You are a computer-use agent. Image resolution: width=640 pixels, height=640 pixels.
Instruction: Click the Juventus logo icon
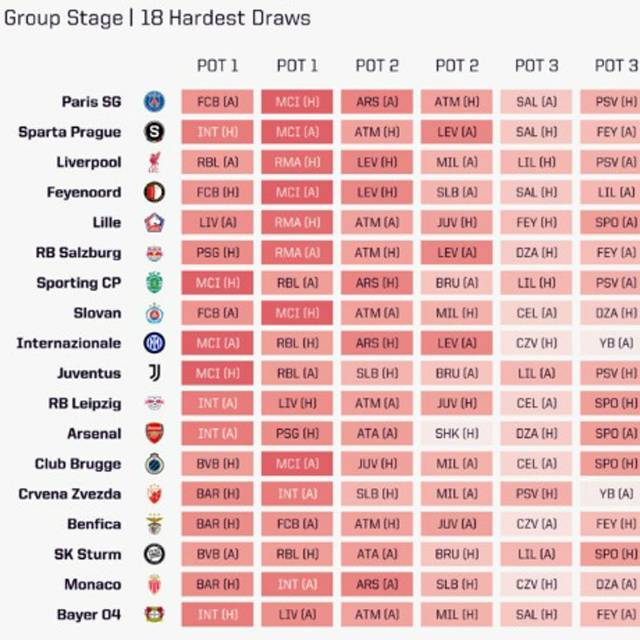click(x=154, y=373)
